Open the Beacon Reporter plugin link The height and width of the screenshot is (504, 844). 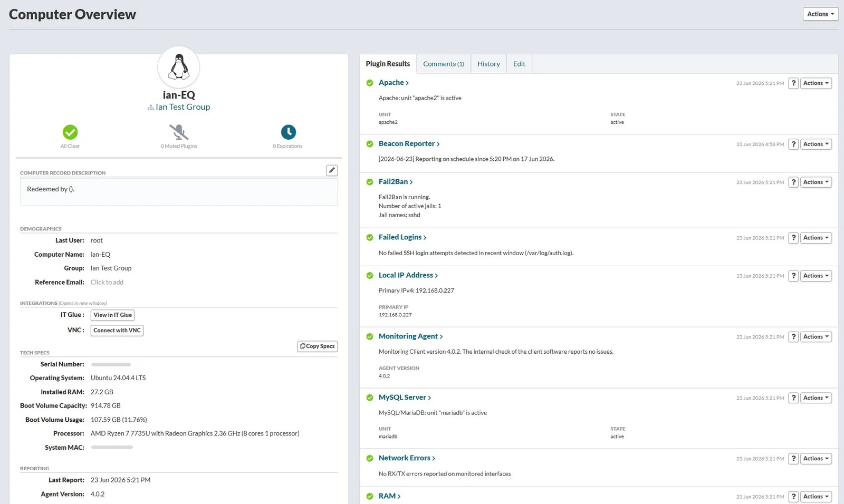click(x=409, y=144)
